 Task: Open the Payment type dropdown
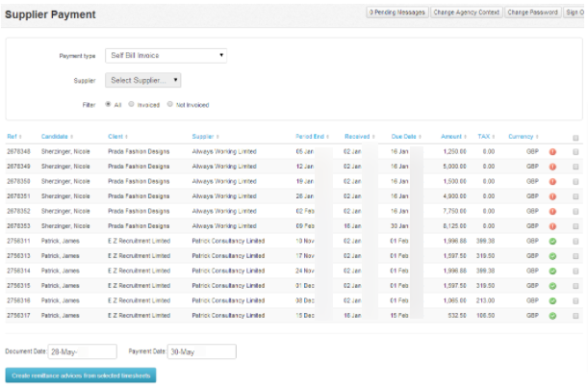[x=166, y=56]
